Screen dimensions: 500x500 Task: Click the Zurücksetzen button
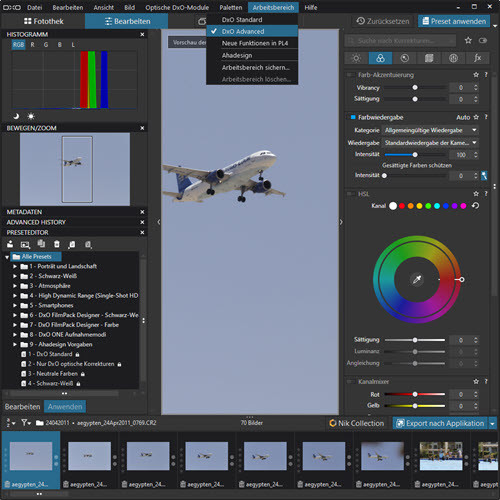click(x=383, y=21)
